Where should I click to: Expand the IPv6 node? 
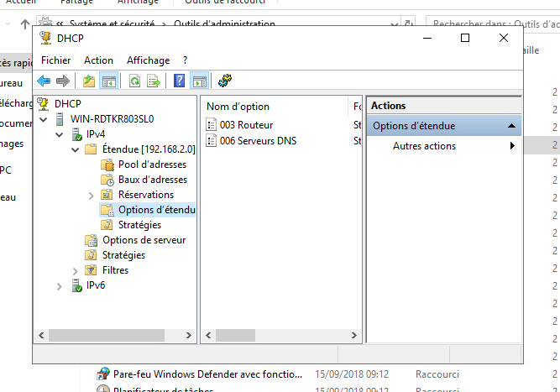point(59,286)
